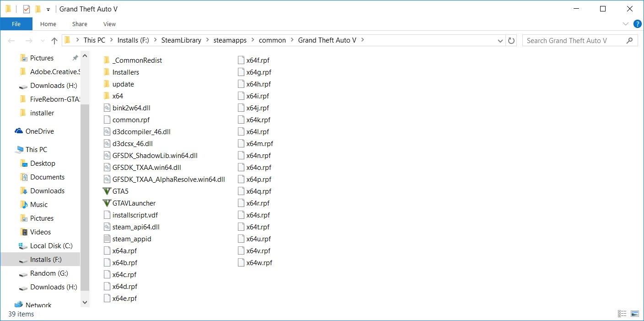Click the search magnifier icon

tap(630, 40)
